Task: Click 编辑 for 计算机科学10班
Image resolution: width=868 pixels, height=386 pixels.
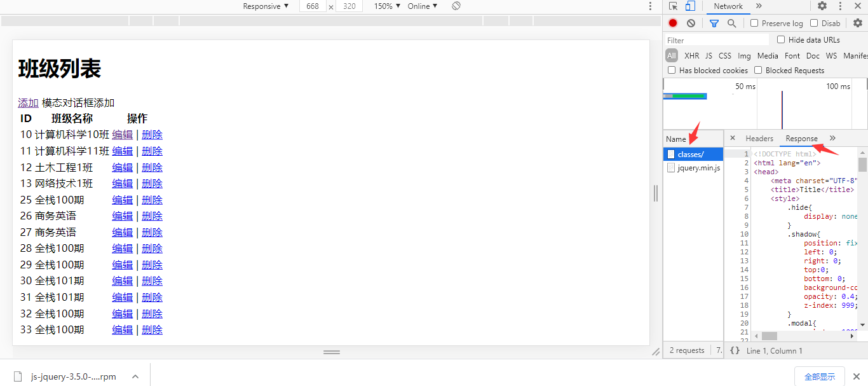Action: (123, 135)
